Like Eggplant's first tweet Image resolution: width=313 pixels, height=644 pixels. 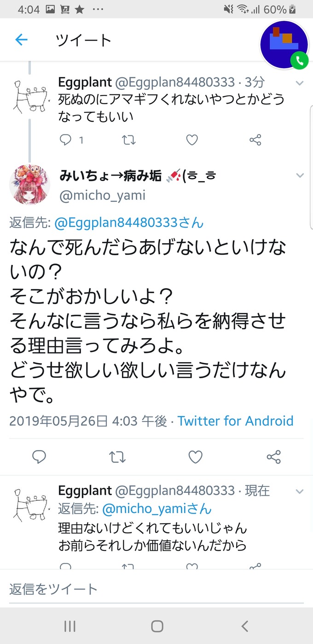click(192, 140)
